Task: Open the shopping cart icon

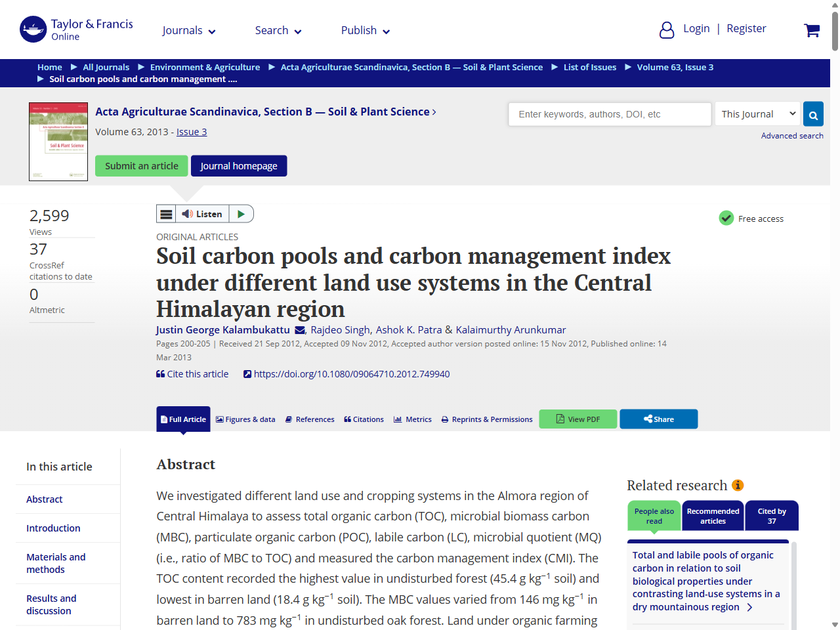Action: click(812, 30)
